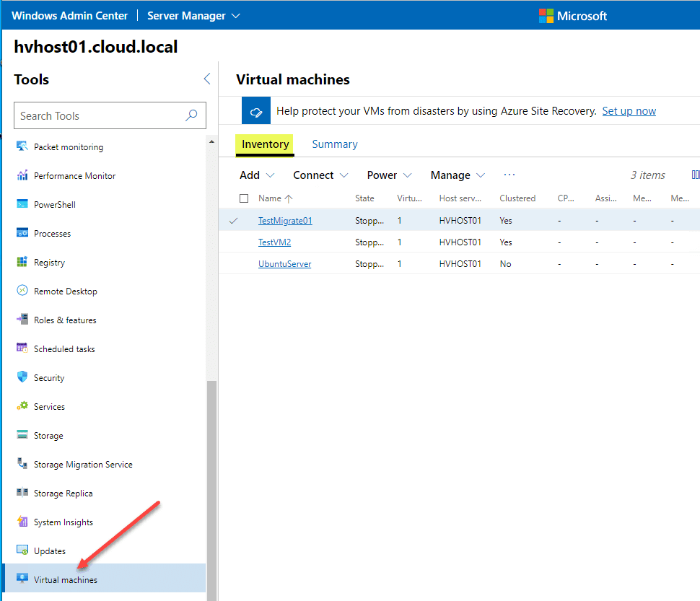Click the CP... column header
The width and height of the screenshot is (700, 601).
[566, 198]
